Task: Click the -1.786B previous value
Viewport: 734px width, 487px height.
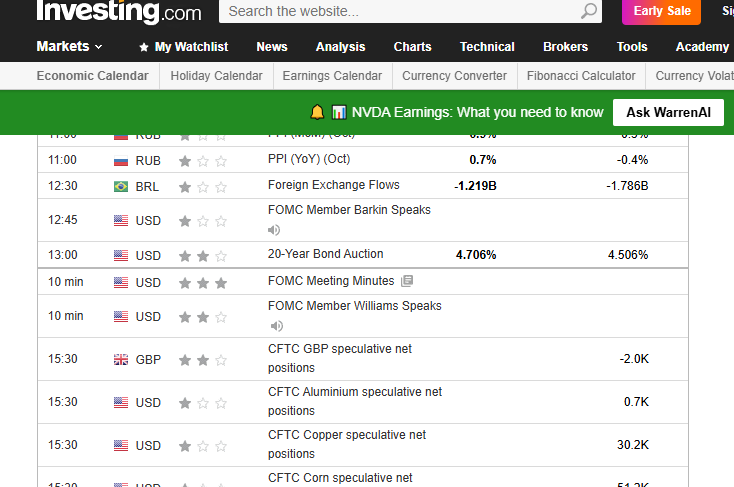Action: (x=627, y=186)
